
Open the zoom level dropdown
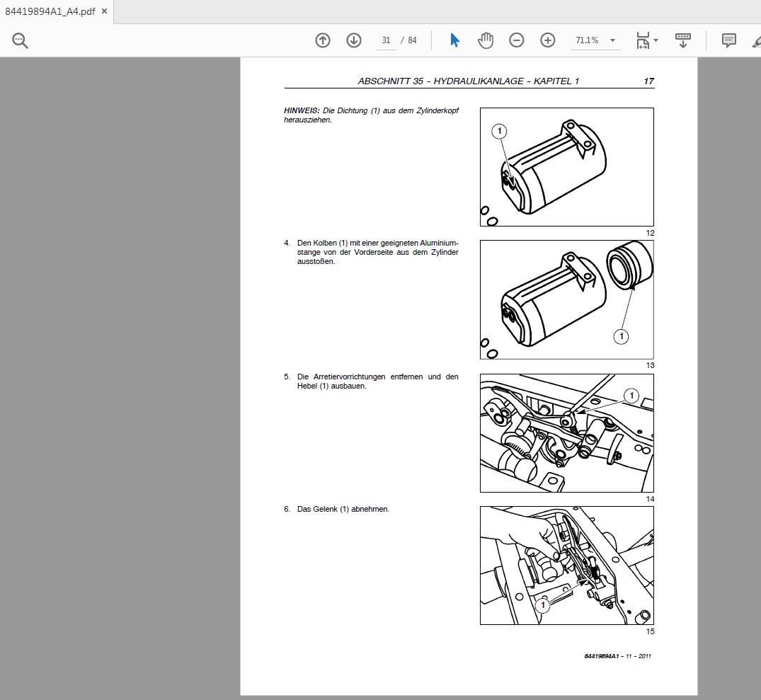tap(613, 40)
